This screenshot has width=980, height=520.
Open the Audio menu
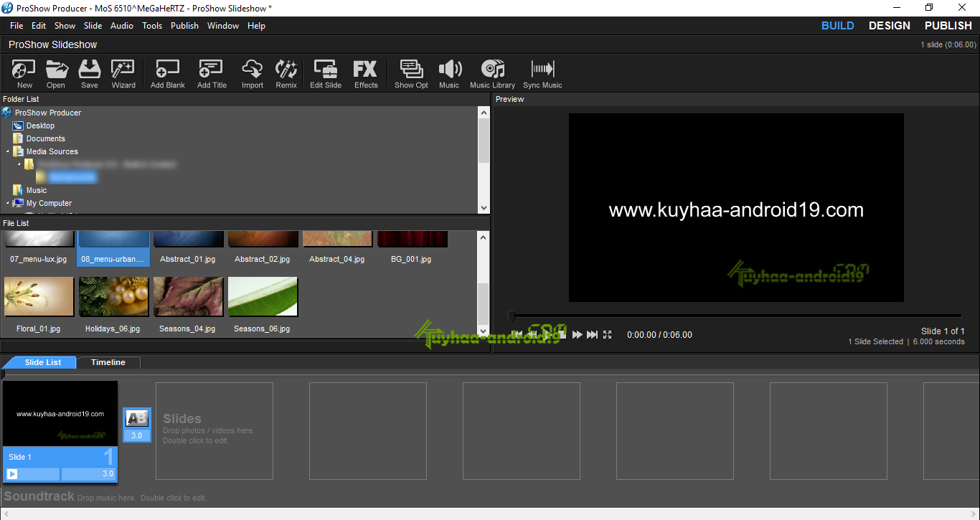(x=122, y=26)
